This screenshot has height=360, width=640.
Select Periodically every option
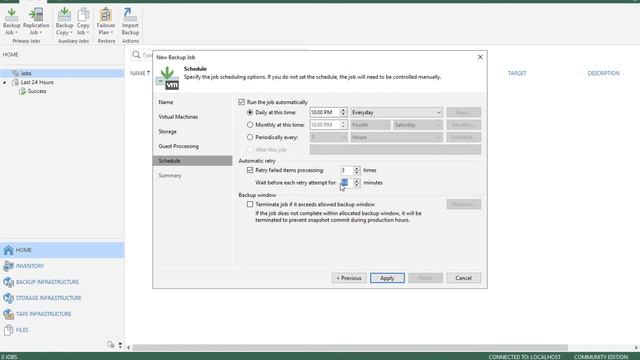[x=250, y=137]
